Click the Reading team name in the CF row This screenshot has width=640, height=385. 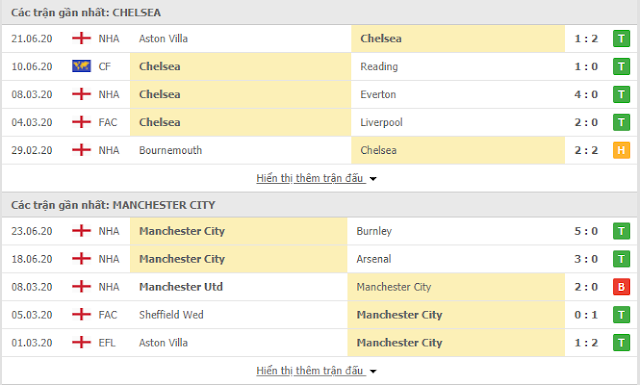click(379, 67)
